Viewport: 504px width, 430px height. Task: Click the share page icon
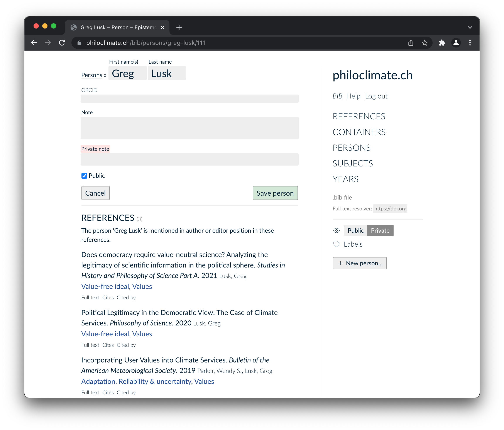(x=411, y=43)
